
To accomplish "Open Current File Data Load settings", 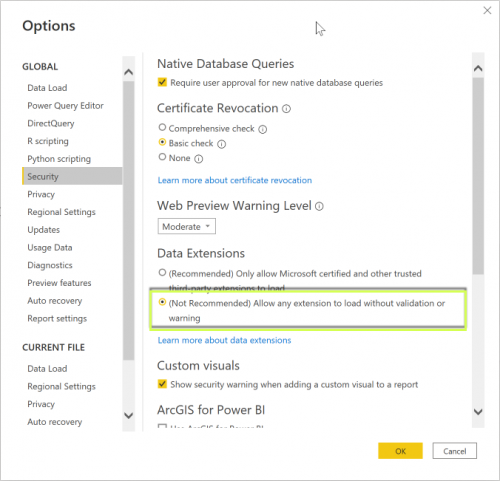I will tap(47, 369).
